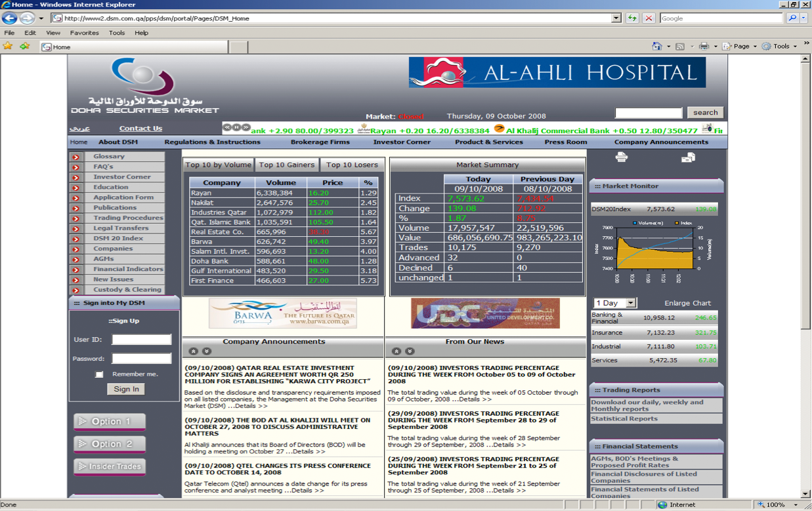
Task: Open the DSM 20 Index sidebar link
Action: point(118,238)
